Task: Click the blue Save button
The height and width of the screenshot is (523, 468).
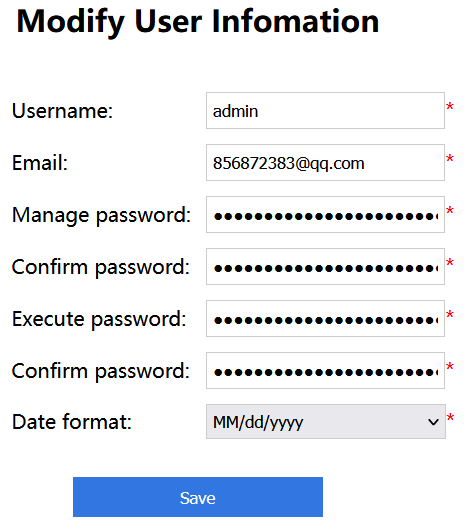Action: (x=198, y=497)
